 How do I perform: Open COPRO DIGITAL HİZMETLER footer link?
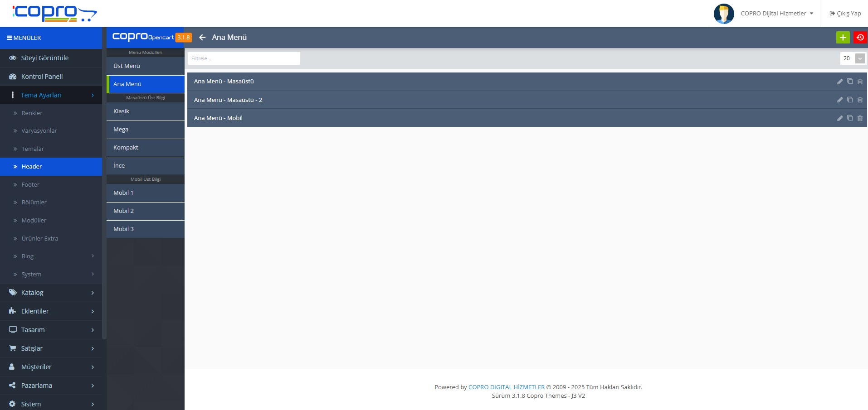[x=506, y=387]
